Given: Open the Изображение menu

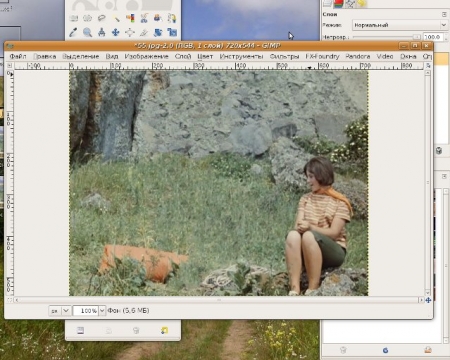Looking at the screenshot, I should (x=146, y=56).
